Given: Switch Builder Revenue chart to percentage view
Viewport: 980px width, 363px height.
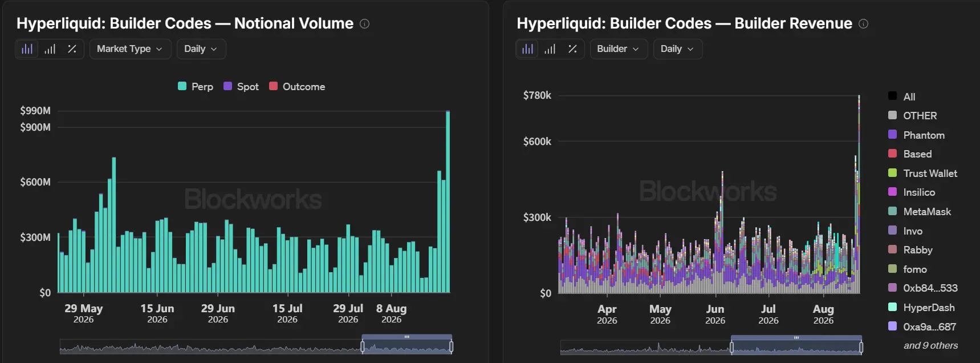Looking at the screenshot, I should click(x=572, y=49).
